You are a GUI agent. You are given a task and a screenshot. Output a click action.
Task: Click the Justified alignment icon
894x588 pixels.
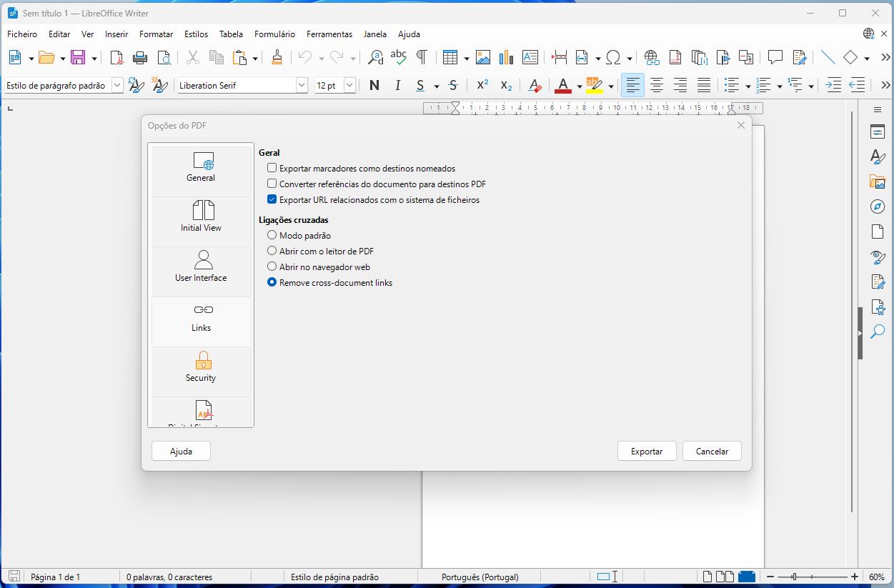(704, 85)
